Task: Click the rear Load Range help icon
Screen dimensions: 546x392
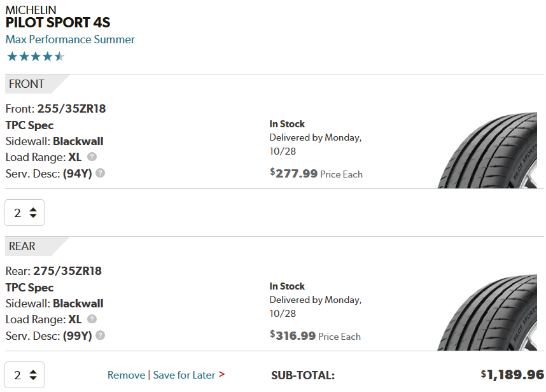Action: click(x=92, y=319)
